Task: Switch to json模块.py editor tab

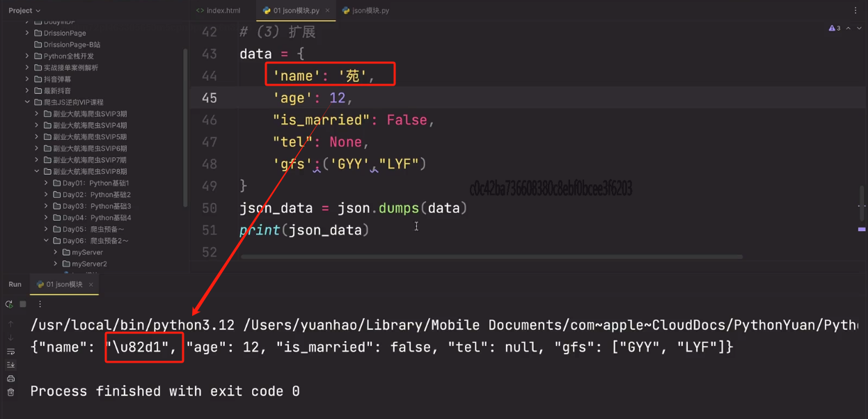Action: [x=365, y=10]
